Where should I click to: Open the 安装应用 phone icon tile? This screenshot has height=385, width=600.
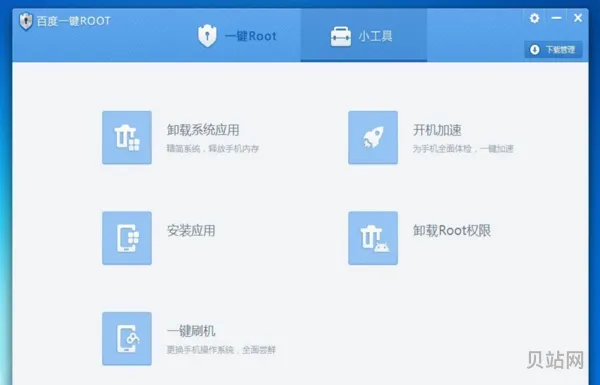click(x=127, y=238)
